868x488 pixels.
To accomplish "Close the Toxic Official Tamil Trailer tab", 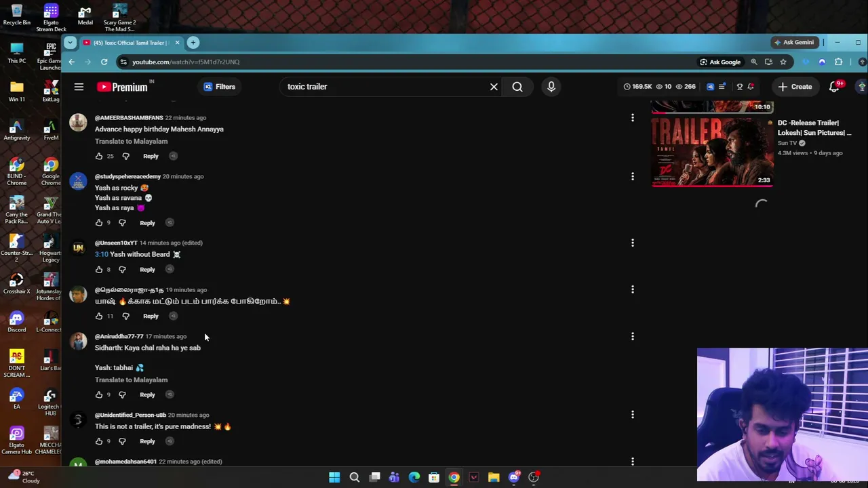I will [177, 43].
